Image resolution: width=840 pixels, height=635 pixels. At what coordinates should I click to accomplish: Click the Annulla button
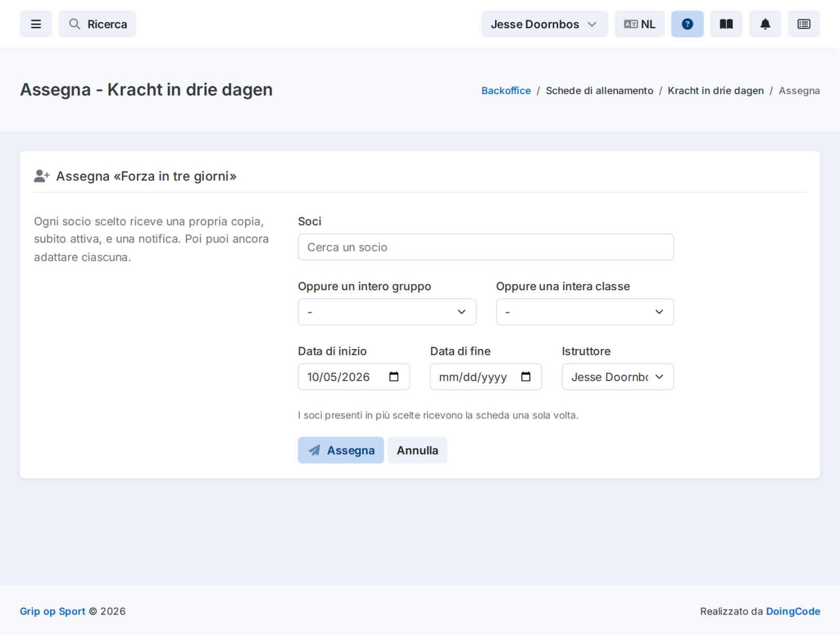pos(417,450)
